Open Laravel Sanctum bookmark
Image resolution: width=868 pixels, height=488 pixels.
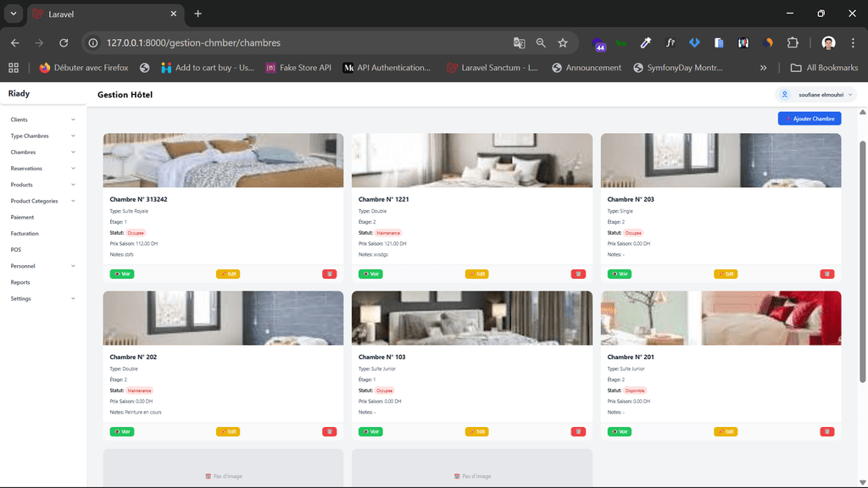[x=492, y=68]
